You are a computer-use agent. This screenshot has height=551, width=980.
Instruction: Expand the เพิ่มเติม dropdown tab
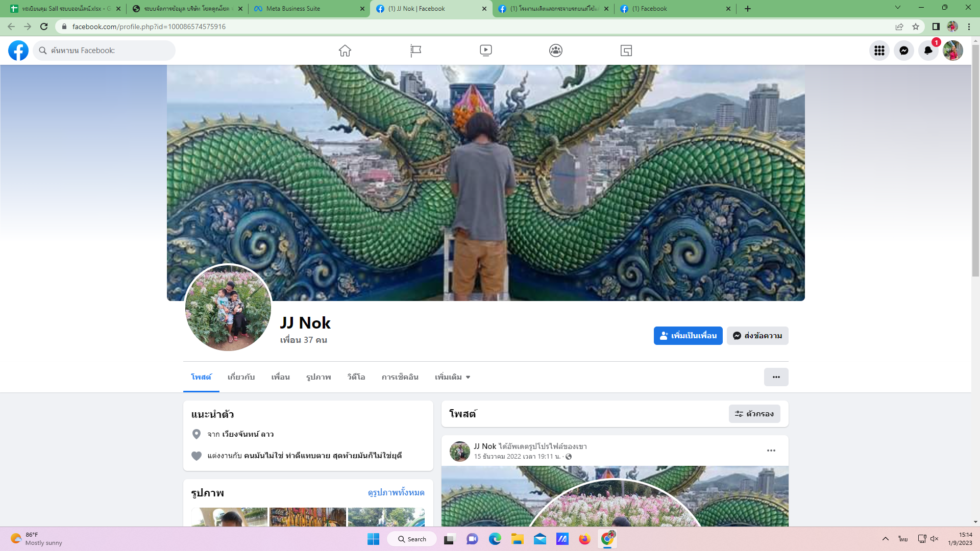[x=452, y=377]
